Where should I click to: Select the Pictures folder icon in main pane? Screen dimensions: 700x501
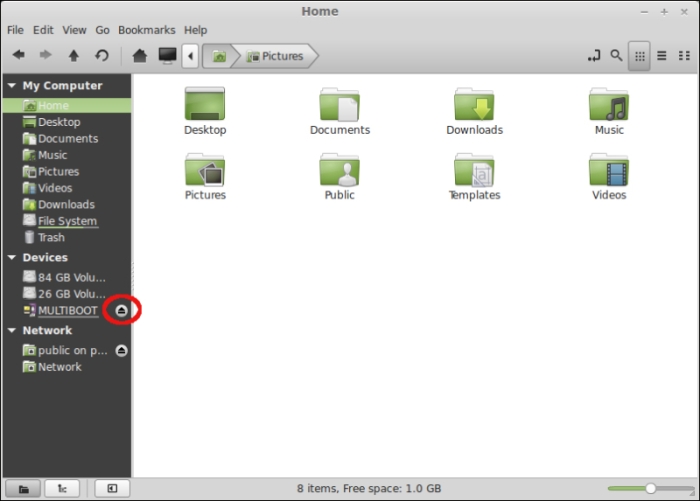(x=205, y=177)
